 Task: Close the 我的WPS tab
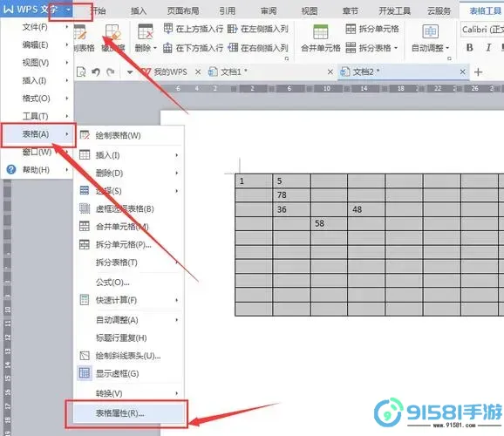pyautogui.click(x=198, y=72)
